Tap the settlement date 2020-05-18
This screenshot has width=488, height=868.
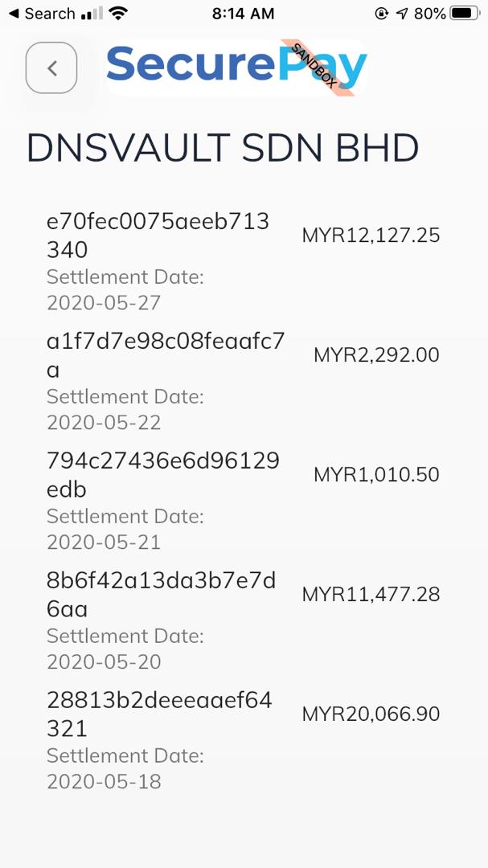tap(103, 781)
